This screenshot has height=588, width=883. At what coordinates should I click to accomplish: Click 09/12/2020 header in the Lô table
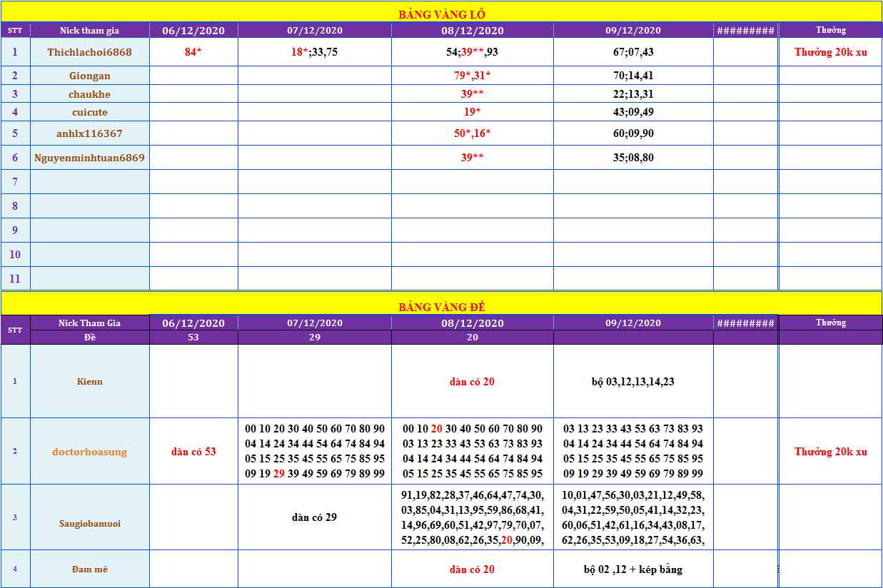tap(633, 31)
